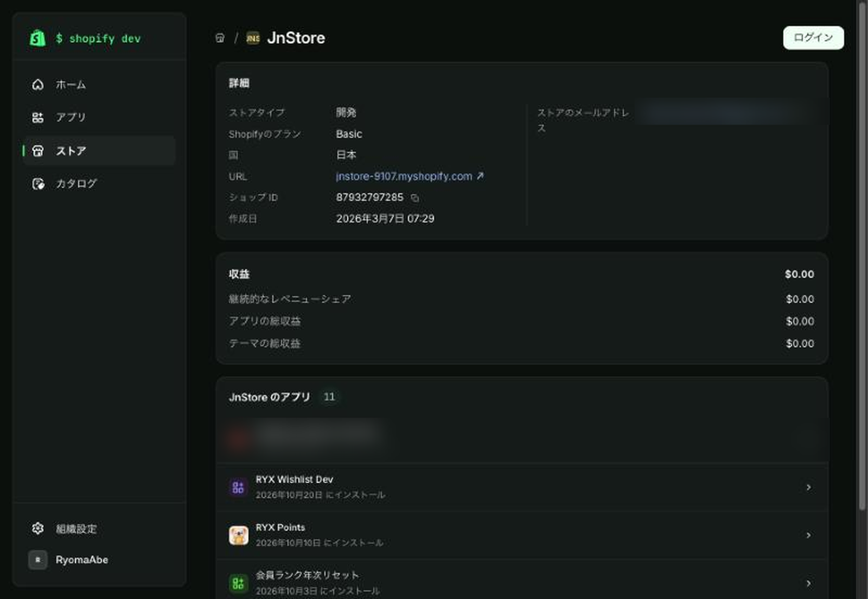
Task: Open the RYX Wishlist Dev app entry
Action: [522, 487]
